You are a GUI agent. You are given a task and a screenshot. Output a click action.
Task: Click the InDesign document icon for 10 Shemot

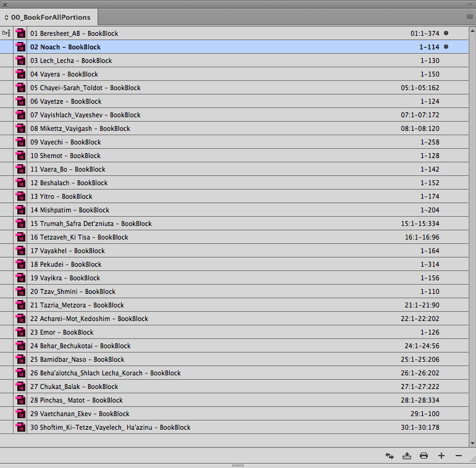[20, 156]
